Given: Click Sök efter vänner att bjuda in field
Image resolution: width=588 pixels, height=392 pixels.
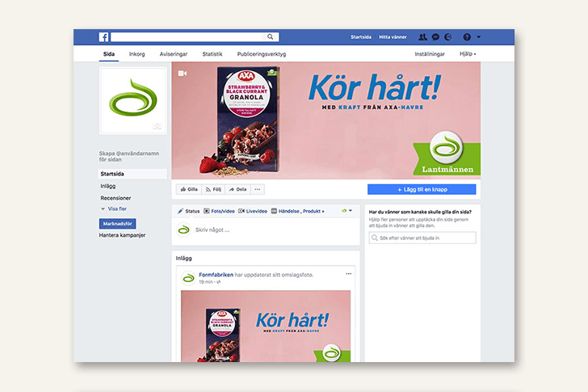Looking at the screenshot, I should [x=422, y=238].
